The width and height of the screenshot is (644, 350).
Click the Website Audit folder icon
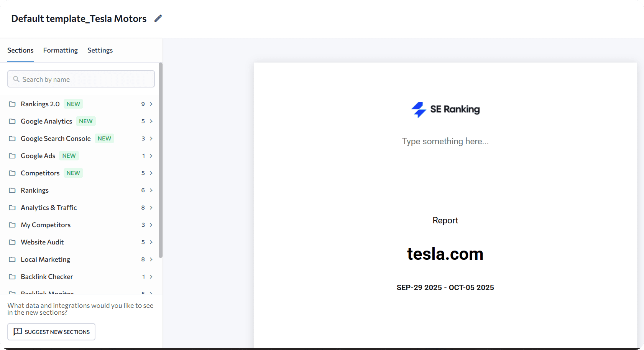coord(12,242)
